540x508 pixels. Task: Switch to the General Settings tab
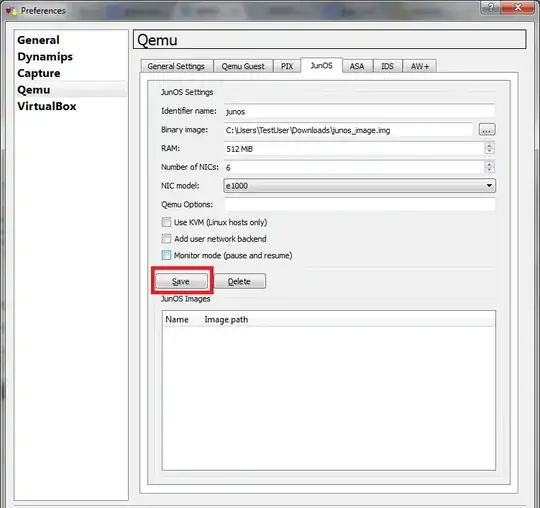pyautogui.click(x=176, y=66)
